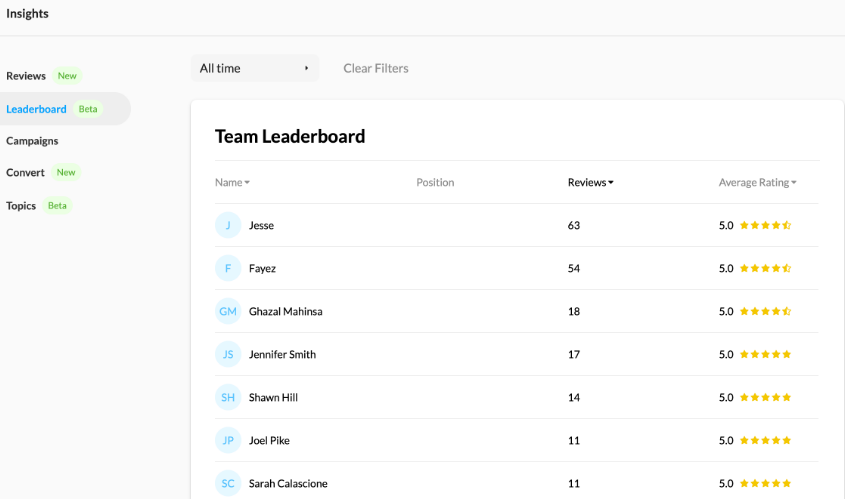Click the name Jennifer Smith
This screenshot has height=499, width=845.
(x=282, y=355)
